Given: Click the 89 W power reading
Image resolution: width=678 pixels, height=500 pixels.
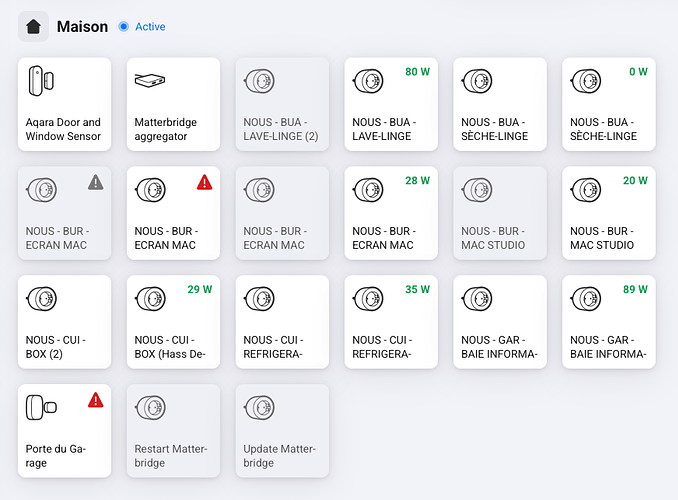Looking at the screenshot, I should (635, 289).
